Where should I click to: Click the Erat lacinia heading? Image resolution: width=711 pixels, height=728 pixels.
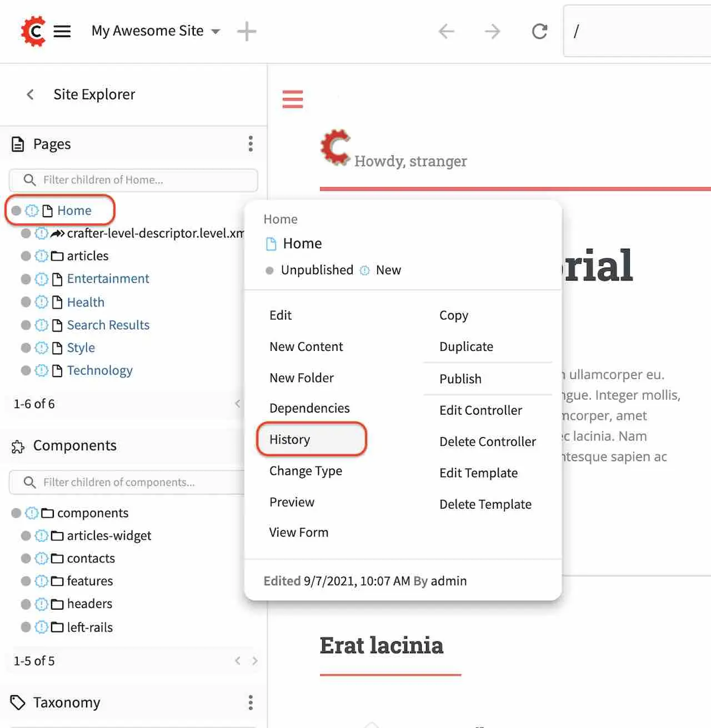(382, 645)
